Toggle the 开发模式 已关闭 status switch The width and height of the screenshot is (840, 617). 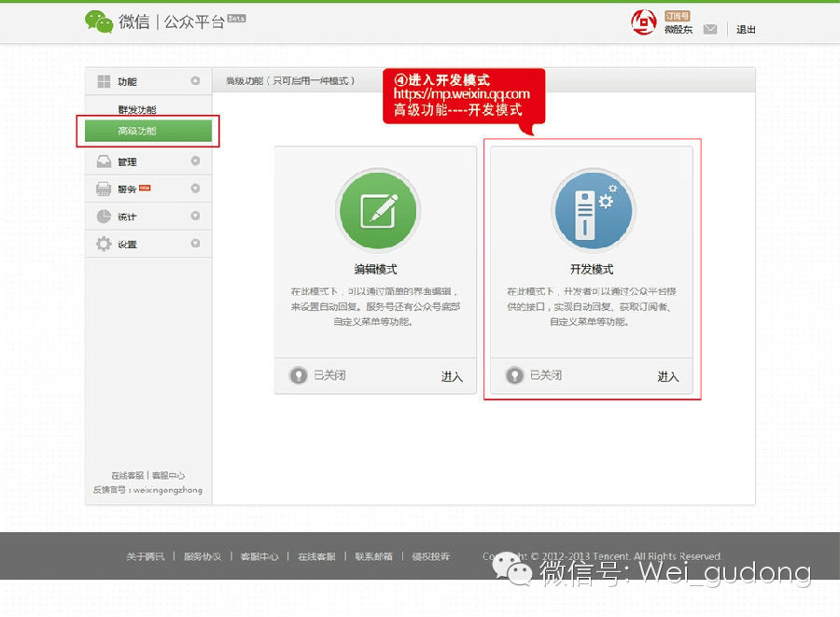pyautogui.click(x=514, y=375)
